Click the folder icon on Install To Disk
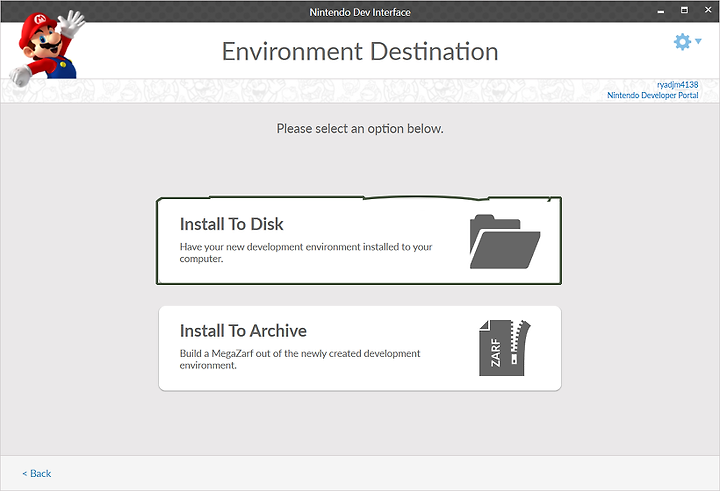This screenshot has height=491, width=720. click(x=505, y=241)
